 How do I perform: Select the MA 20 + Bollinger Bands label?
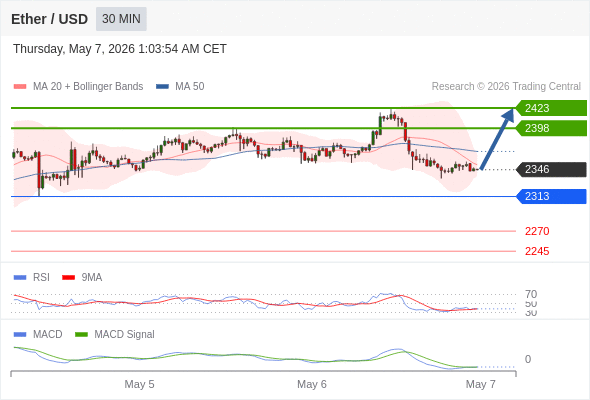(88, 87)
